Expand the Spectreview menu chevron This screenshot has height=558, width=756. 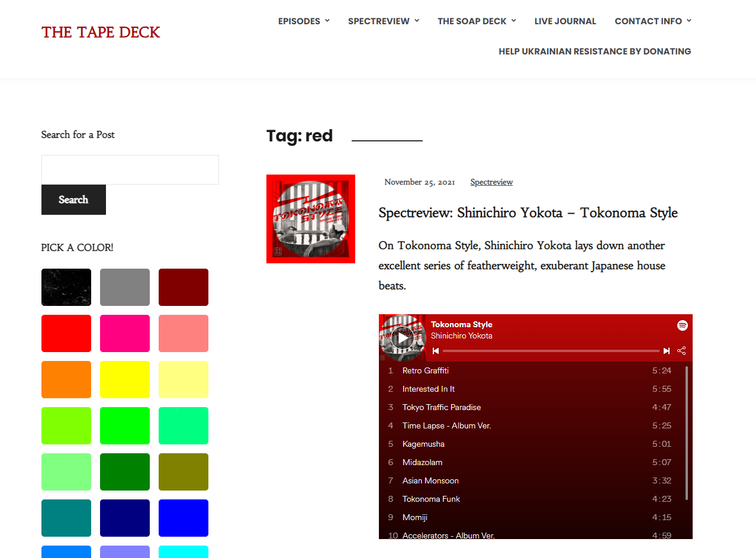click(x=417, y=21)
